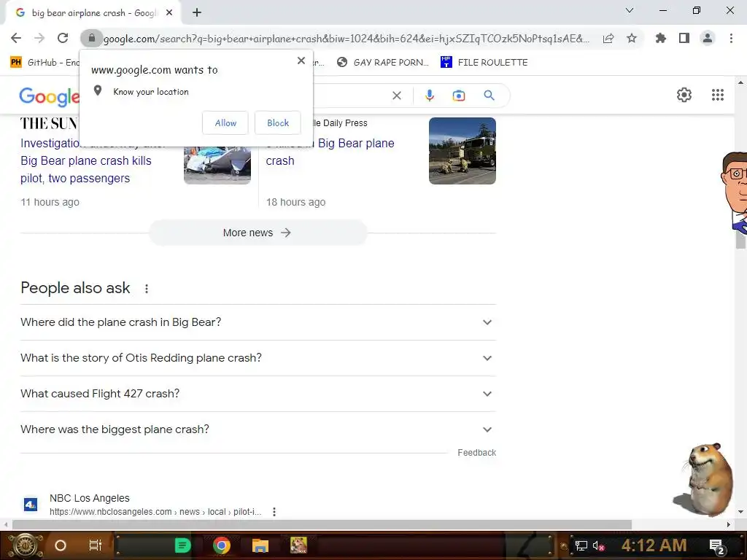
Task: Open site info lock icon
Action: tap(91, 38)
